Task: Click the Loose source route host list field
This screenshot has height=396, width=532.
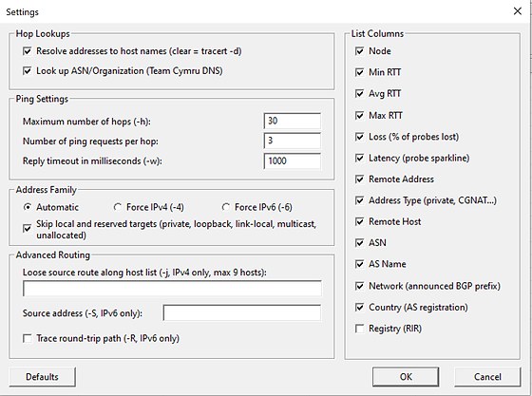Action: tap(172, 289)
